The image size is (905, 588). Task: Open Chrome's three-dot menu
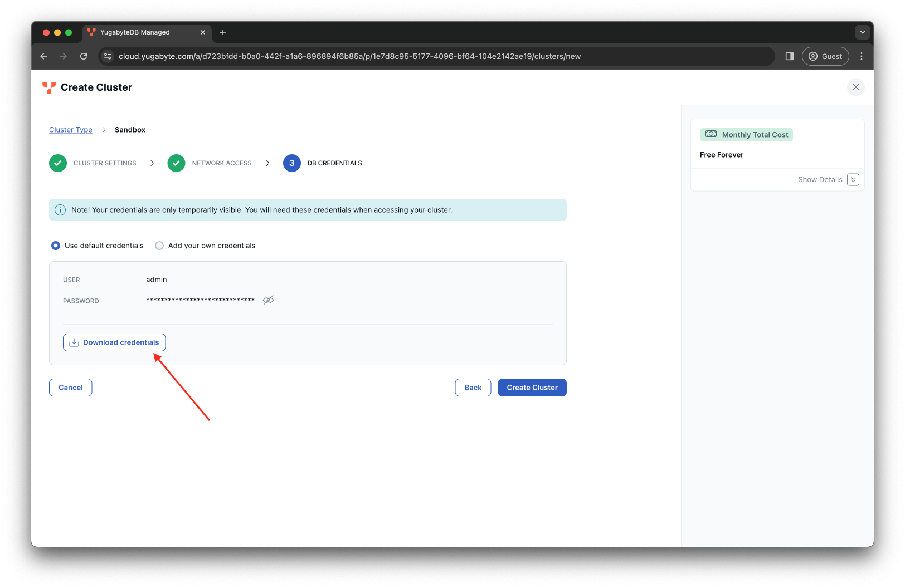click(x=861, y=56)
